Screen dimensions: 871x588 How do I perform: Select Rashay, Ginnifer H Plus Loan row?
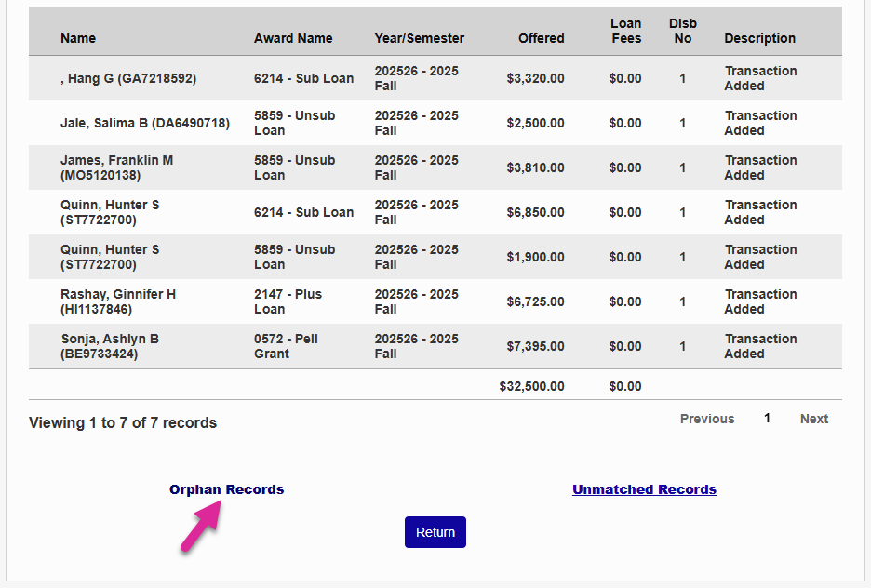[118, 301]
